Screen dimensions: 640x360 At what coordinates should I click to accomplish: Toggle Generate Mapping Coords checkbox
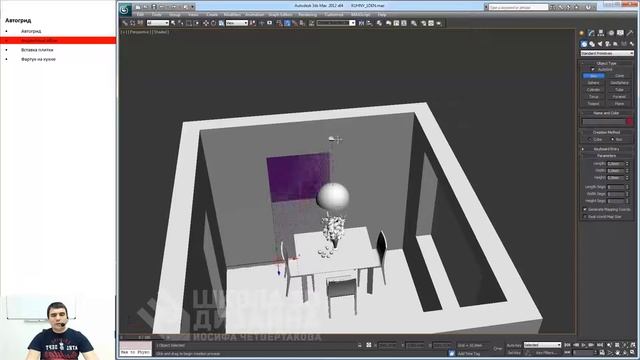point(585,209)
